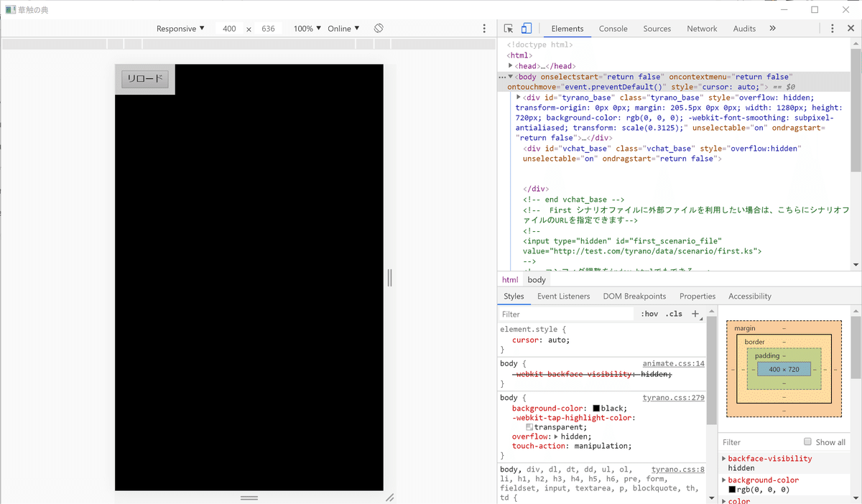
Task: Click the viewport height field 636
Action: tap(268, 29)
